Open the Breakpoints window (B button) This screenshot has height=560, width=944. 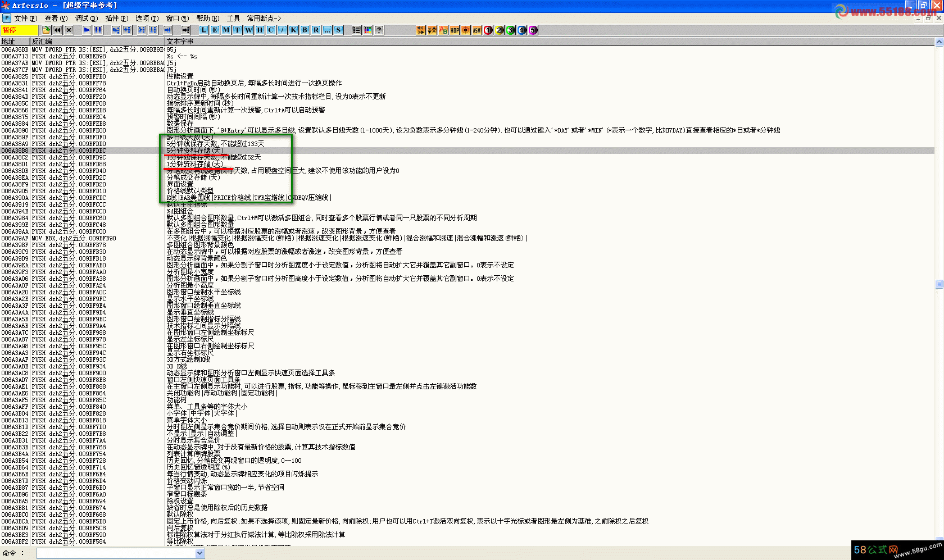pyautogui.click(x=305, y=30)
